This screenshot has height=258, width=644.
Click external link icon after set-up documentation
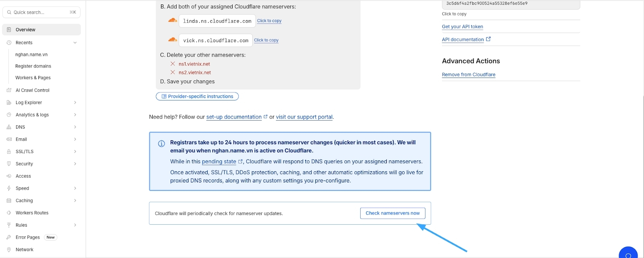(265, 117)
